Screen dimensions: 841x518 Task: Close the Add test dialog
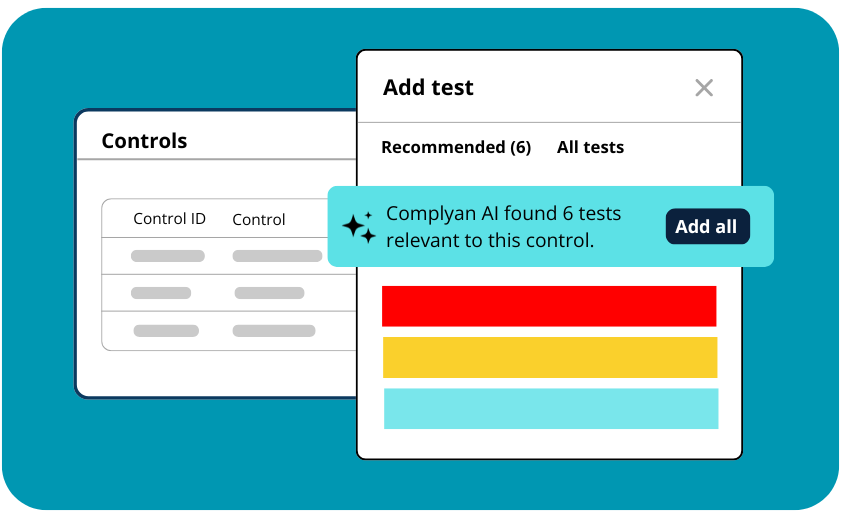[x=704, y=88]
